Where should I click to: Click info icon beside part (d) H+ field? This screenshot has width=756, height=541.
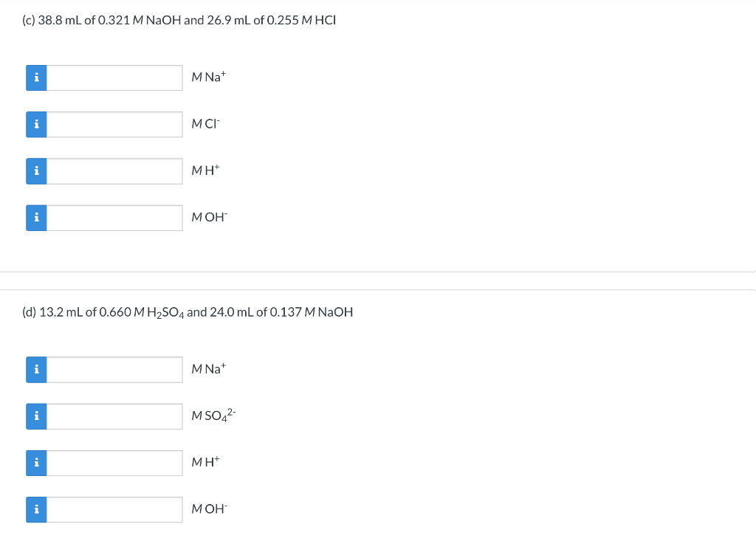click(x=36, y=464)
